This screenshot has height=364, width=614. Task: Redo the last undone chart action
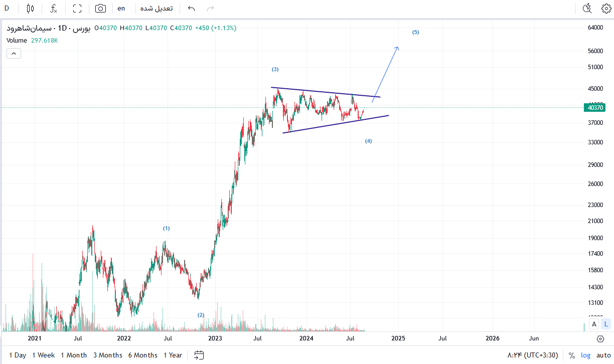point(211,9)
